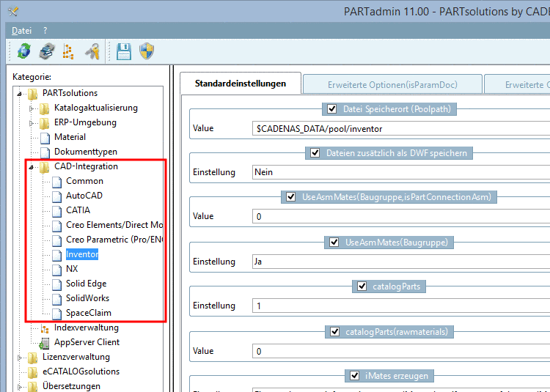Click the floppy disk save icon
Viewport: 550px width, 392px height.
[x=124, y=51]
